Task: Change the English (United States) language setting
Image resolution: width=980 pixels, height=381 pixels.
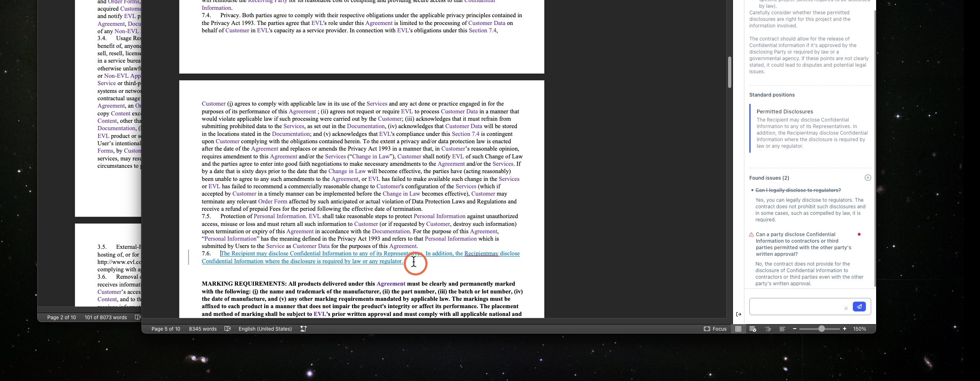Action: (x=265, y=329)
